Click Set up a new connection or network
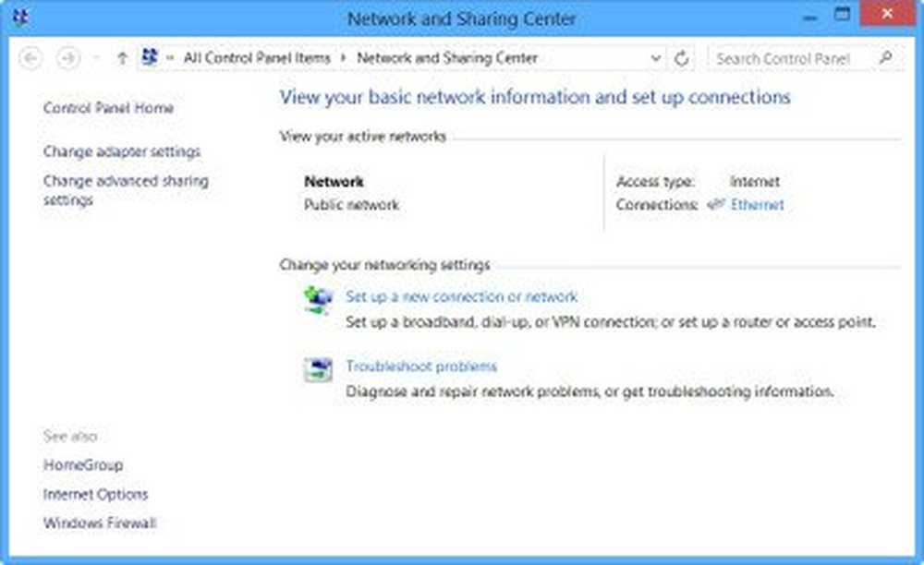 tap(461, 296)
